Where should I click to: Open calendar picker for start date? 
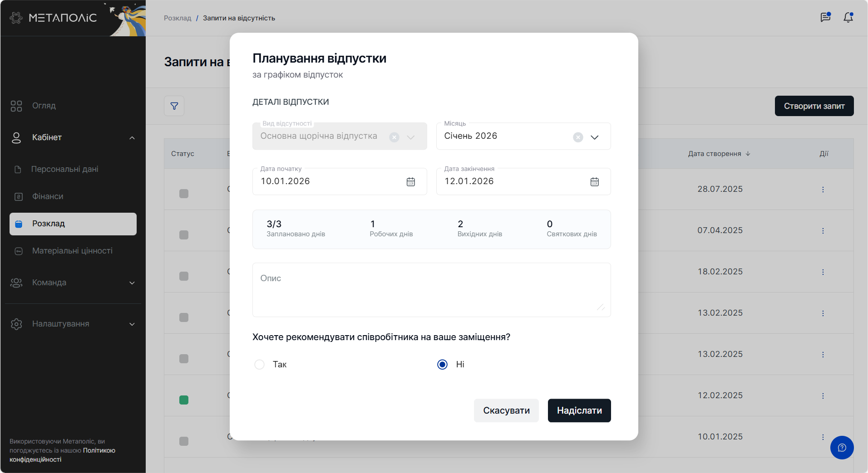point(410,182)
